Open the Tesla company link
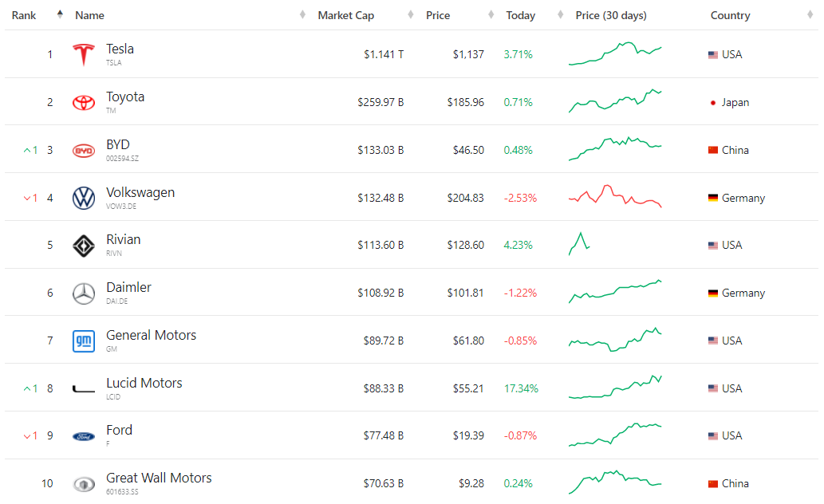Image resolution: width=824 pixels, height=504 pixels. (120, 49)
